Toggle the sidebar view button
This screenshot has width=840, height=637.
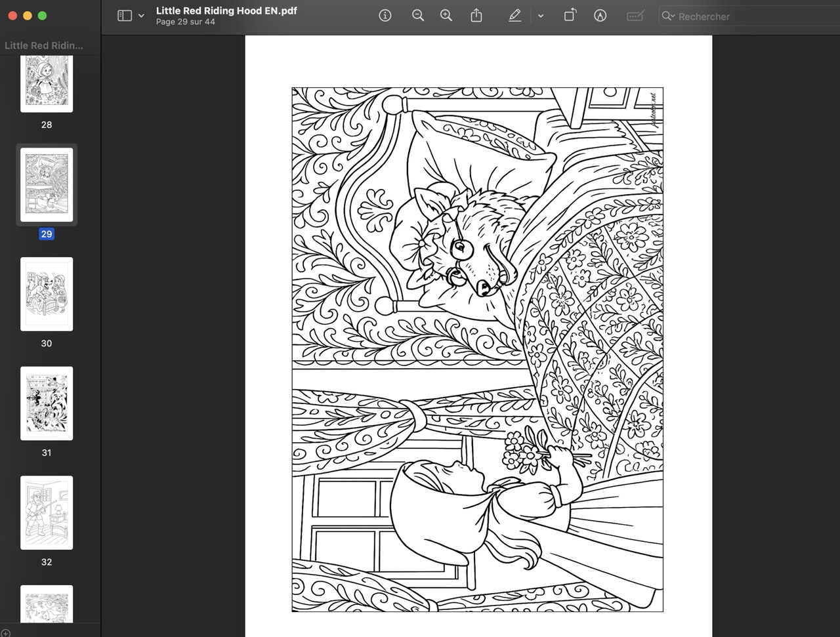pyautogui.click(x=125, y=16)
